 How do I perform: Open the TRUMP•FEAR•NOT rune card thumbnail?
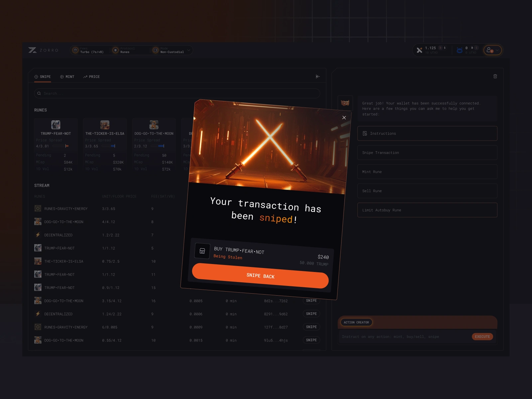coord(56,125)
